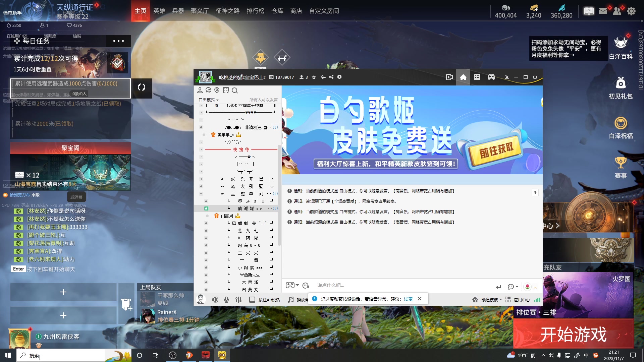The width and height of the screenshot is (644, 362).
Task: Share the channel using the share icon
Action: tap(331, 77)
